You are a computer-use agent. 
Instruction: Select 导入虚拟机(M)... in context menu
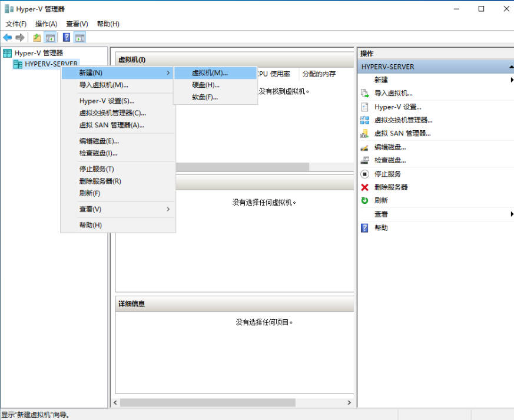118,85
